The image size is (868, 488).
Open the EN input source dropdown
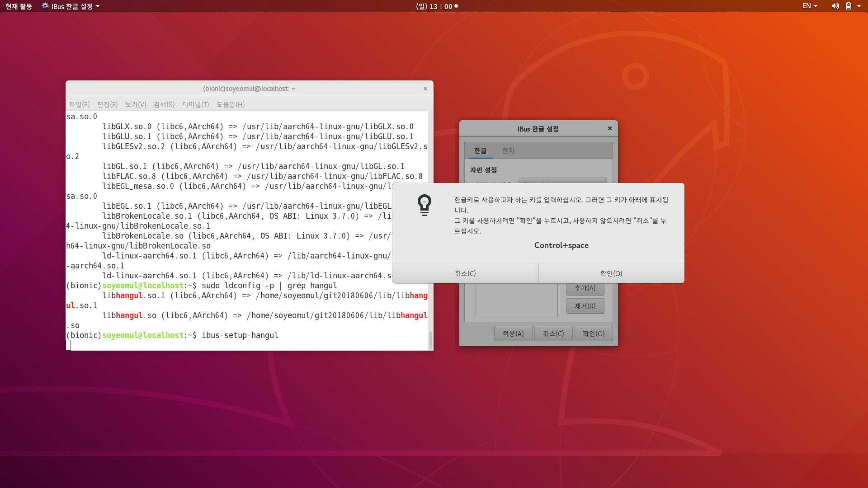[x=810, y=6]
